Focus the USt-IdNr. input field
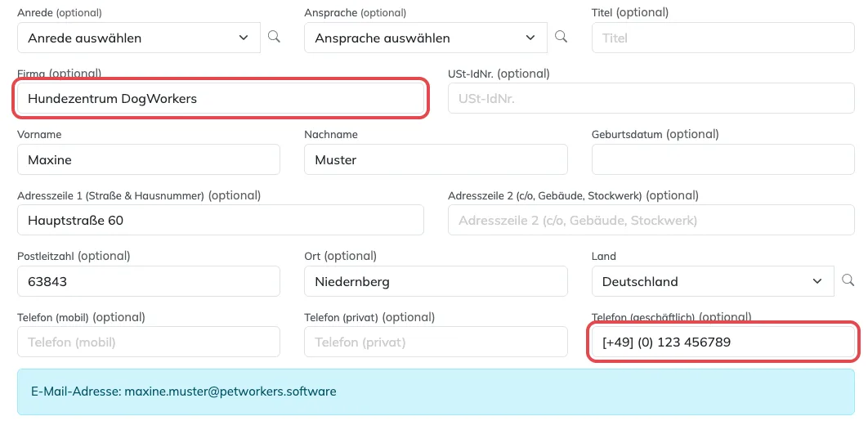This screenshot has height=443, width=868. [651, 99]
